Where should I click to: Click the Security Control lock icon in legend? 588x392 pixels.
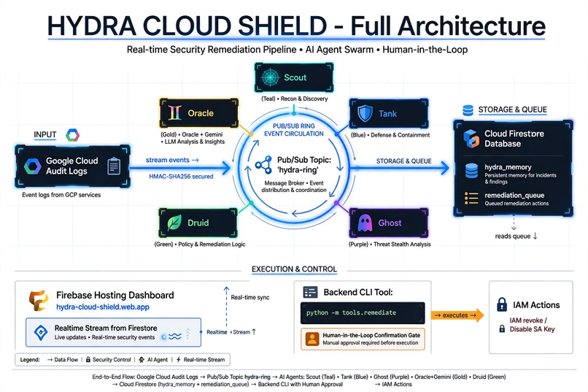point(88,359)
